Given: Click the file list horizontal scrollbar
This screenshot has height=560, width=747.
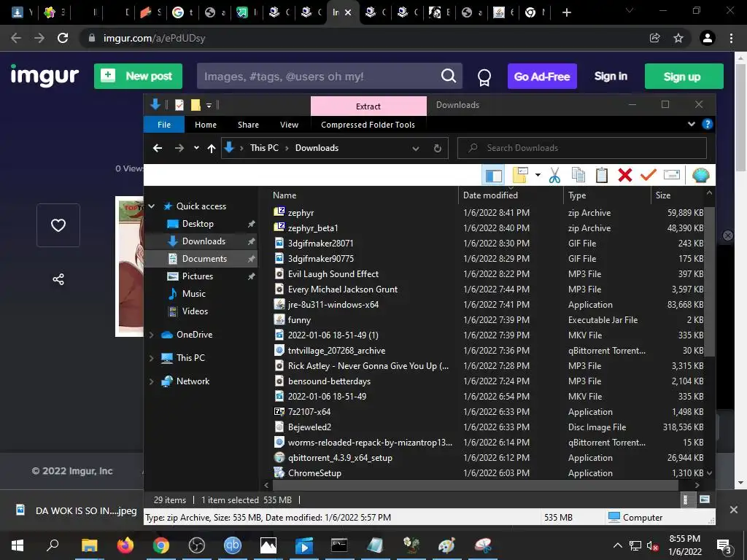Looking at the screenshot, I should point(474,485).
